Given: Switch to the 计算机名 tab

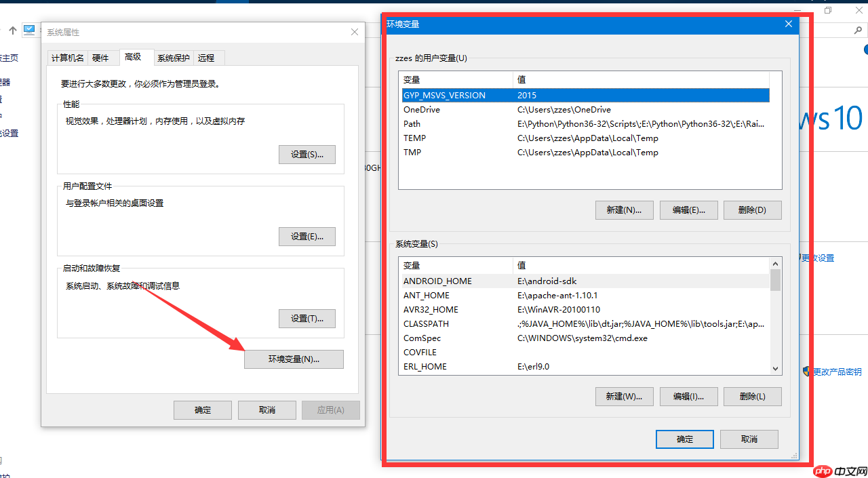Looking at the screenshot, I should (x=66, y=58).
